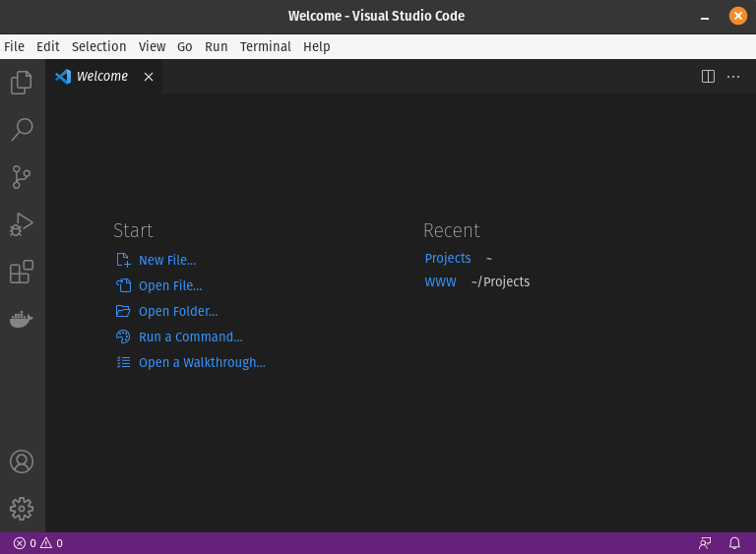Open Run and Debug view icon
Viewport: 756px width, 554px height.
(x=22, y=224)
